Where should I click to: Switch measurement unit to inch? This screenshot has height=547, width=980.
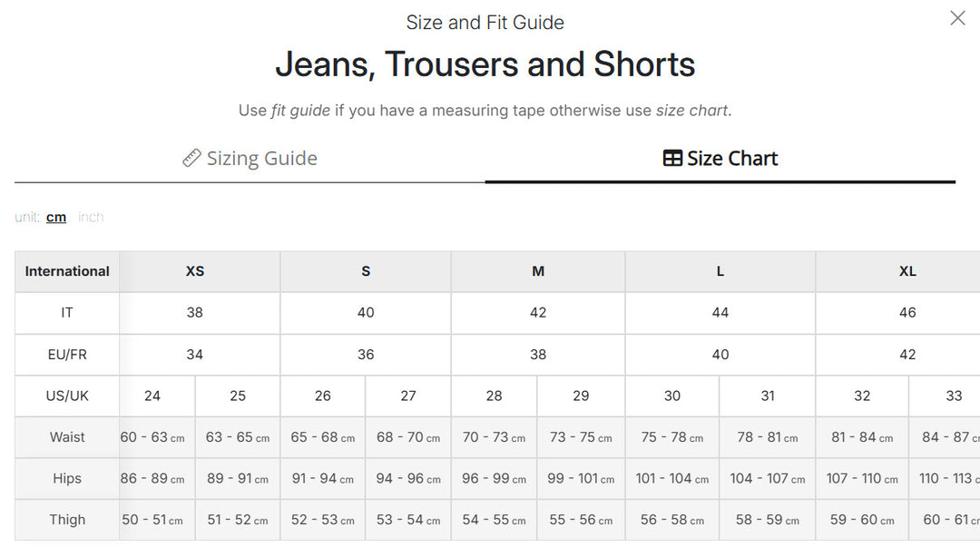point(91,217)
